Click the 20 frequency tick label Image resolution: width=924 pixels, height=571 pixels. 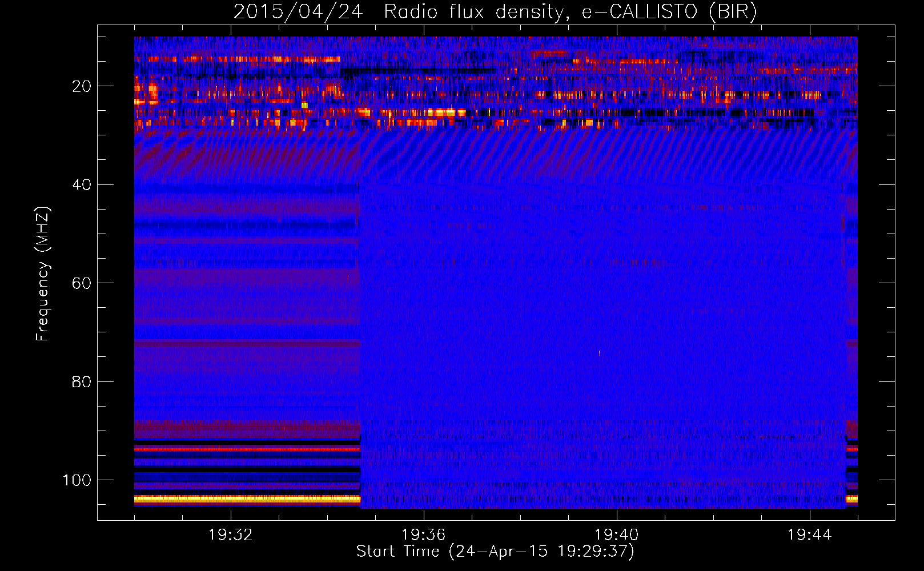pos(82,86)
